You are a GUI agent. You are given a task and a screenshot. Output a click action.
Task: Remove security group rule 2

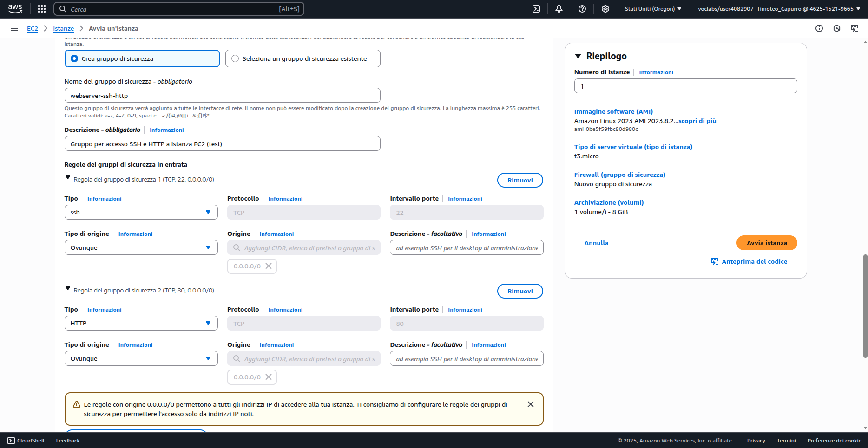pos(520,291)
